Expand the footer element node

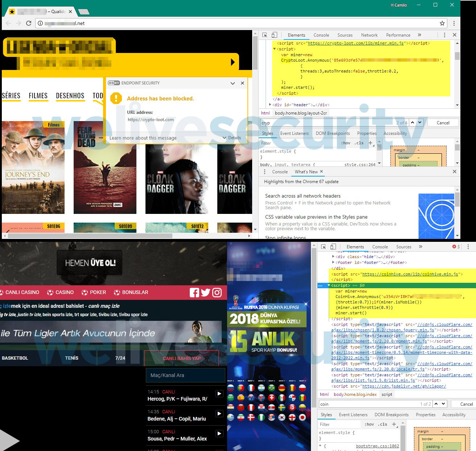(333, 262)
